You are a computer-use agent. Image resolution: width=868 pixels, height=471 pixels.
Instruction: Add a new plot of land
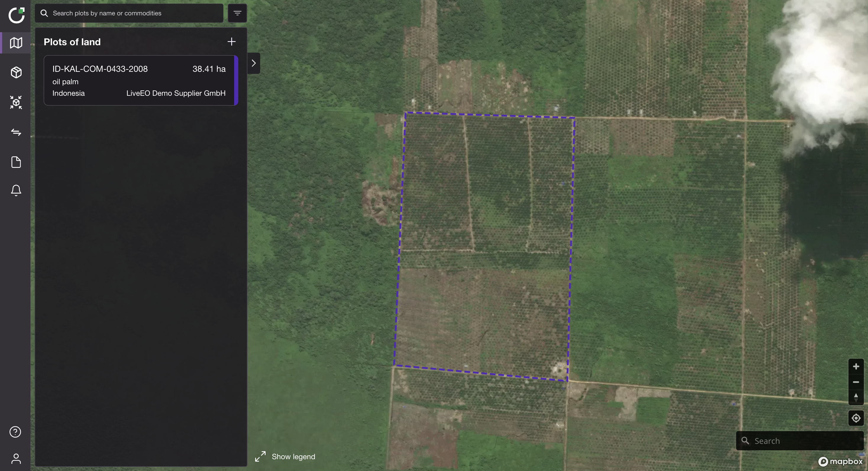point(231,42)
